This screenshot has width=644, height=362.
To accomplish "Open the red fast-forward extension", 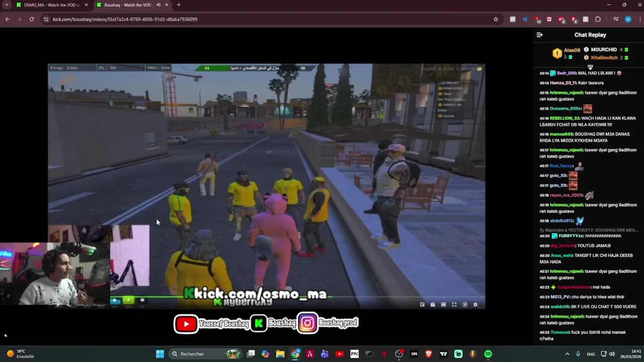I will (549, 19).
